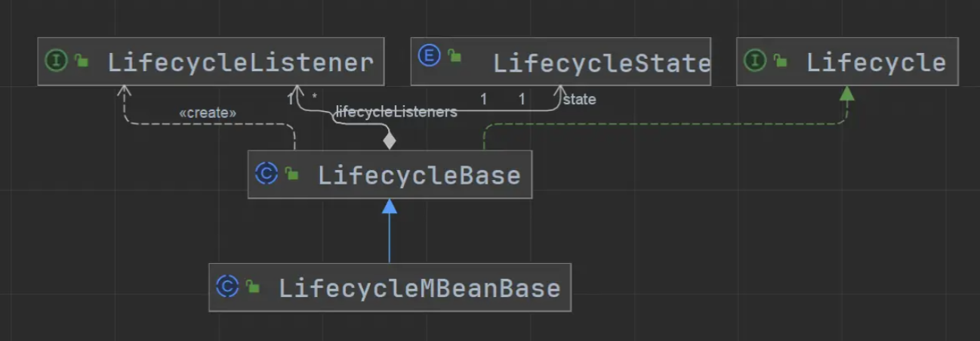Click the interface icon on LifecycleListener node

tap(57, 60)
